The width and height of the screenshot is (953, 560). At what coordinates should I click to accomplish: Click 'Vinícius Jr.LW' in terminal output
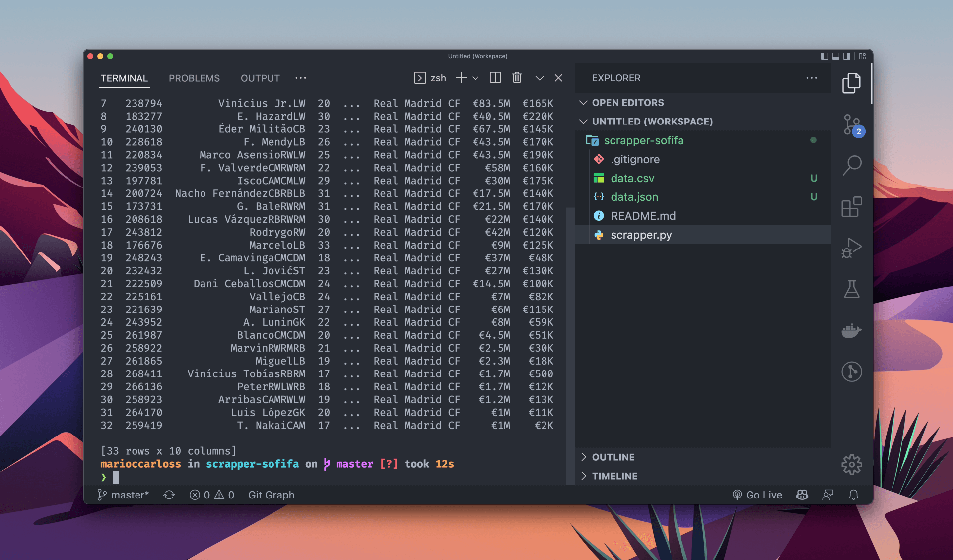[x=262, y=103]
